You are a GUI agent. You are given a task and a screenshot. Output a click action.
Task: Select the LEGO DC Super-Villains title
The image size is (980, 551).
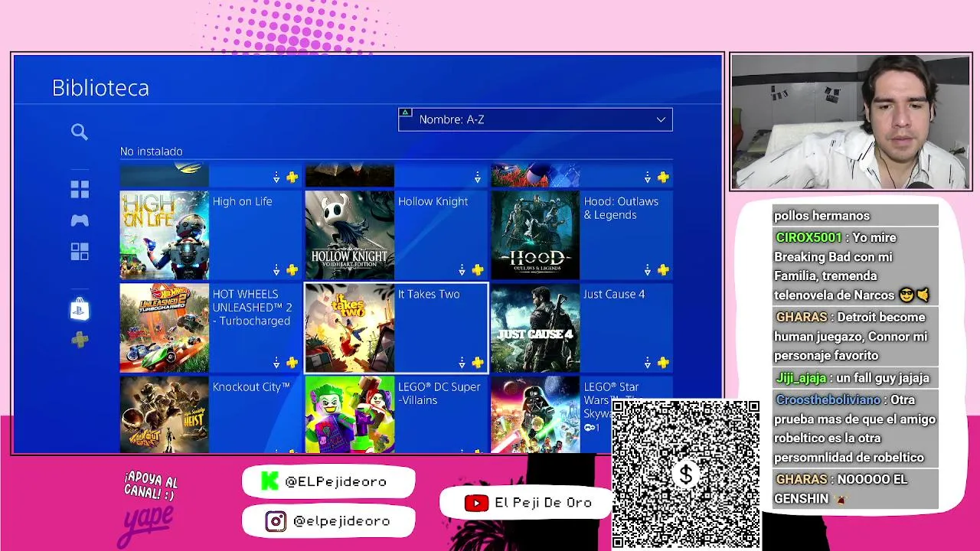pos(439,393)
